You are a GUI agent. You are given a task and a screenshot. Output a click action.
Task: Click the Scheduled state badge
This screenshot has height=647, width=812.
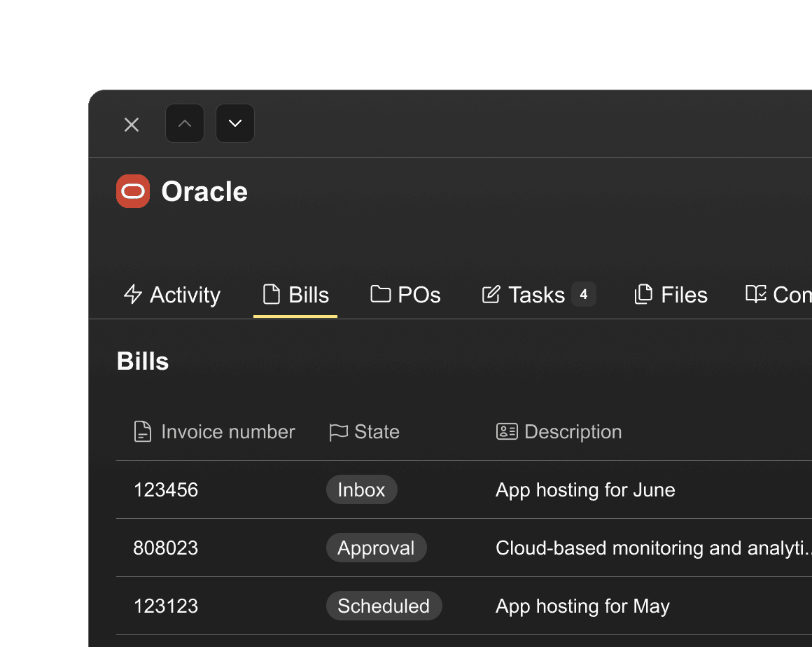coord(384,606)
